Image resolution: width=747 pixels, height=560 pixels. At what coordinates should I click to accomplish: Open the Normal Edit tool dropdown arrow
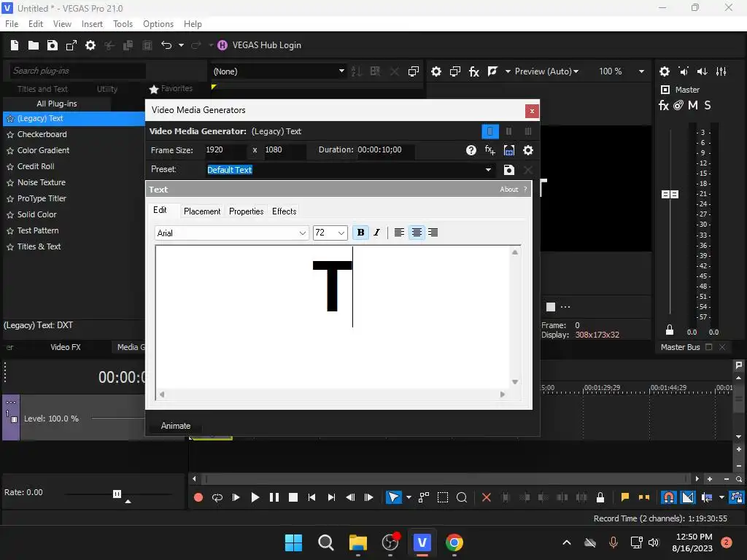pyautogui.click(x=409, y=497)
